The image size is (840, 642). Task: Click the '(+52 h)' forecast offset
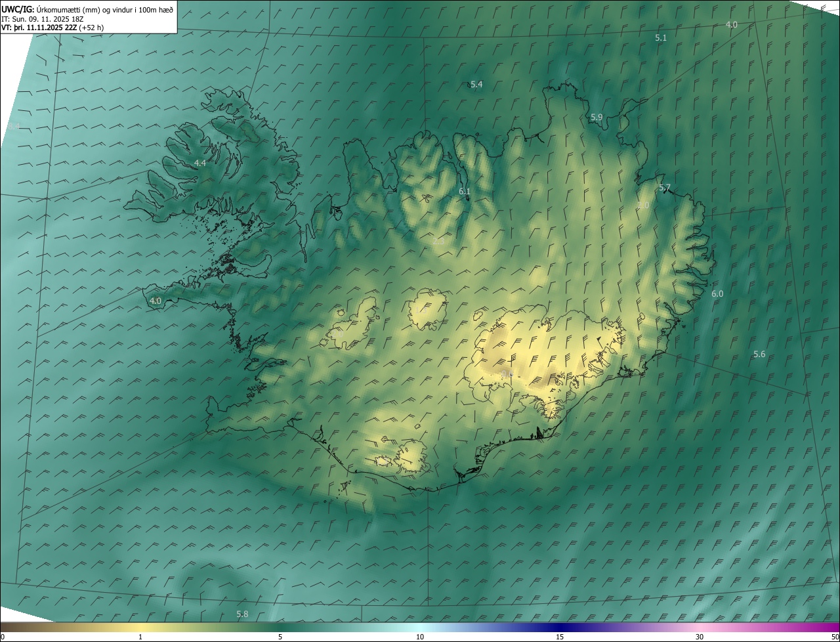(x=91, y=28)
